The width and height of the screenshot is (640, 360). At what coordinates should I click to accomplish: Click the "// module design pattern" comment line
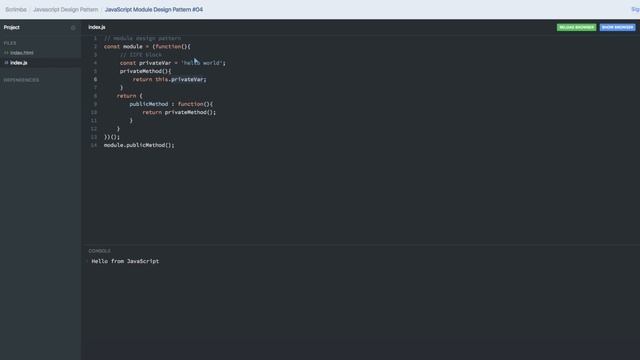tap(142, 38)
